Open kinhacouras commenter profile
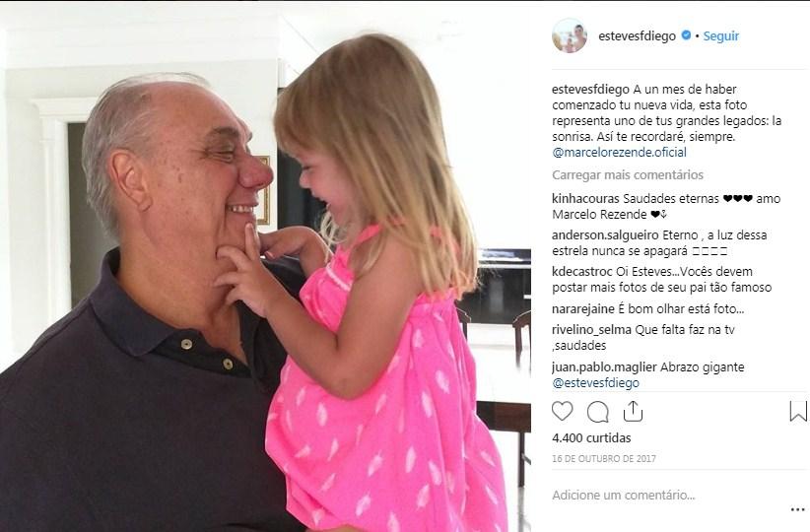Viewport: 810px width, 532px height. (585, 198)
